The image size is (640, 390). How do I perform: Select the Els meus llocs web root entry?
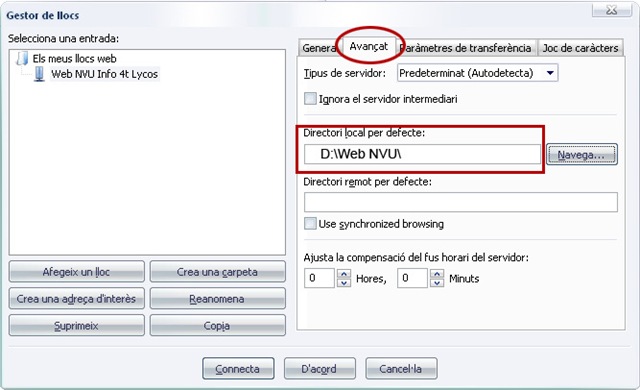(75, 58)
